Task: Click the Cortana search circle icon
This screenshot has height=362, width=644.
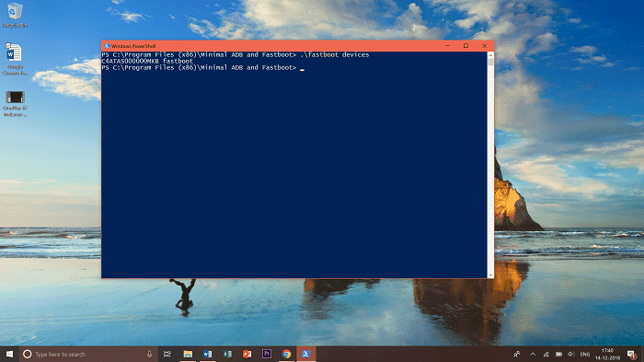Action: (27, 355)
